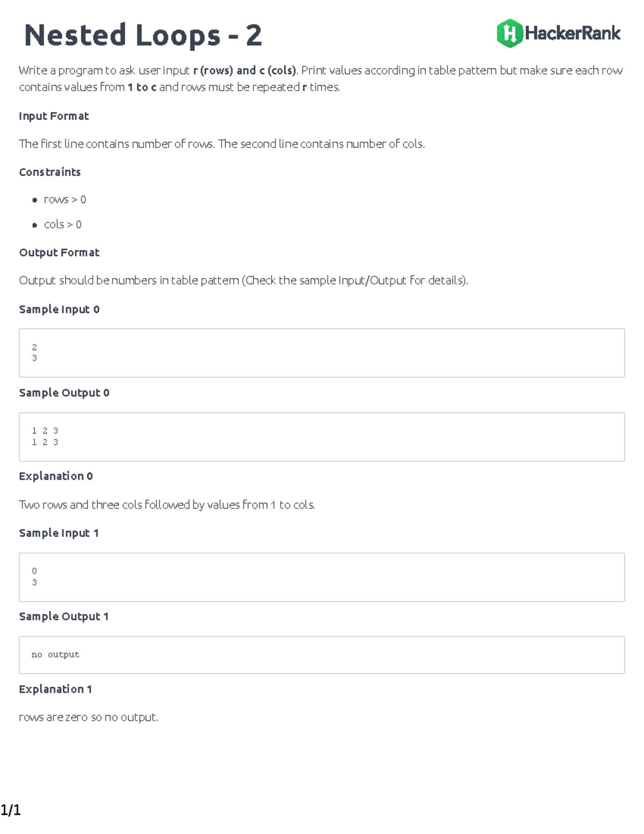The image size is (644, 834).
Task: Select the "Explanation 1" heading
Action: (55, 689)
